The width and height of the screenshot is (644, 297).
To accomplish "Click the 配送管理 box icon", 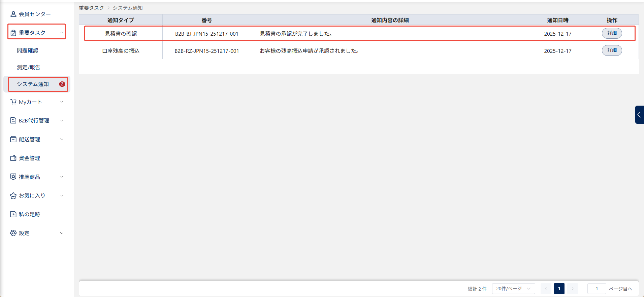I will (x=13, y=139).
